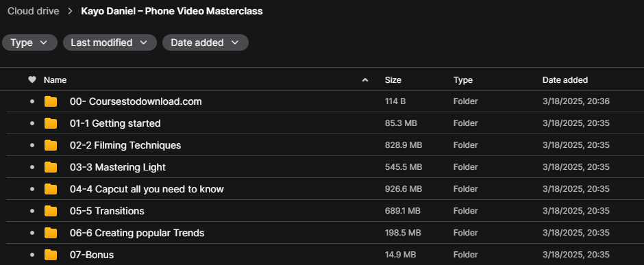644x265 pixels.
Task: Click folder icon of 00- Coursestodownload.com
Action: (51, 101)
